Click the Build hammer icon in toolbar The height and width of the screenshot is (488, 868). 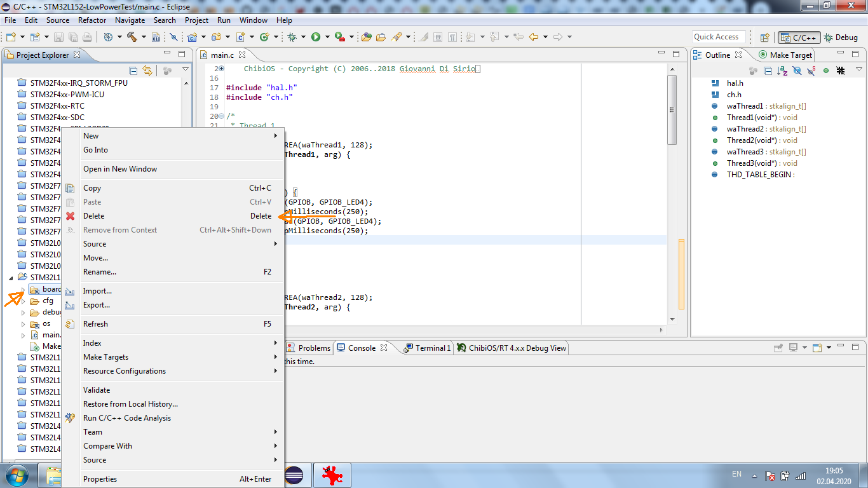tap(132, 37)
